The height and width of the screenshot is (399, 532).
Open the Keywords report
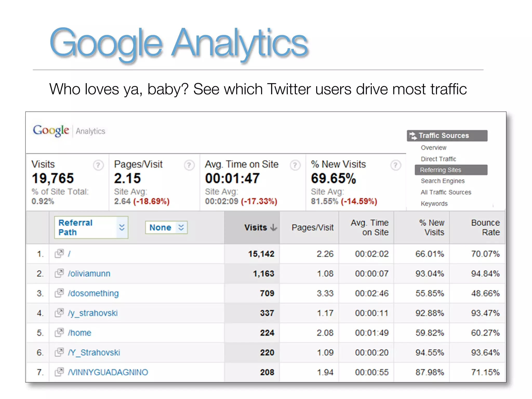(434, 204)
